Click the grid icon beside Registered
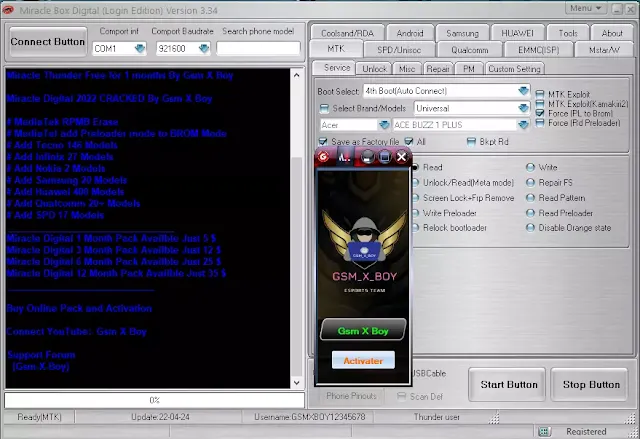Viewport: 640px width, 439px height. pyautogui.click(x=544, y=431)
